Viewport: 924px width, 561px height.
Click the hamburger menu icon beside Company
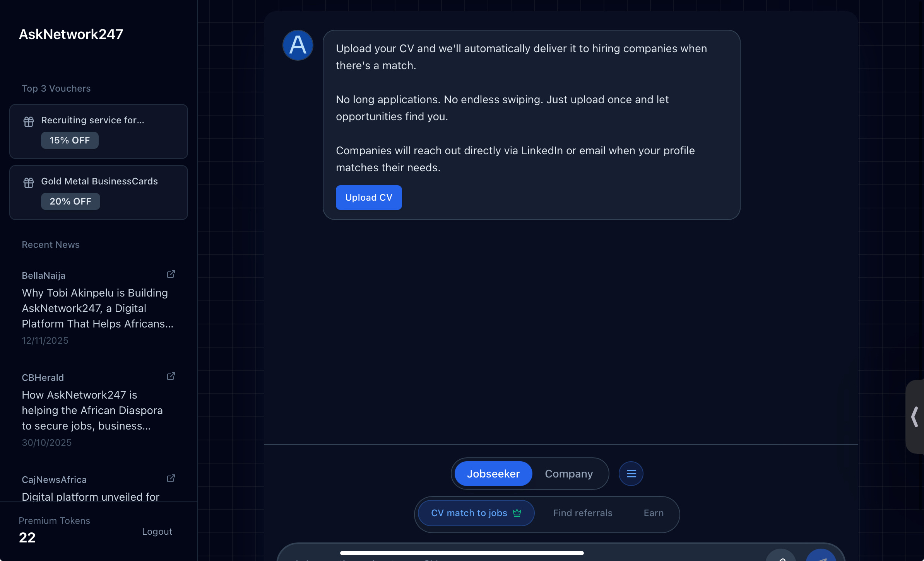[631, 474]
